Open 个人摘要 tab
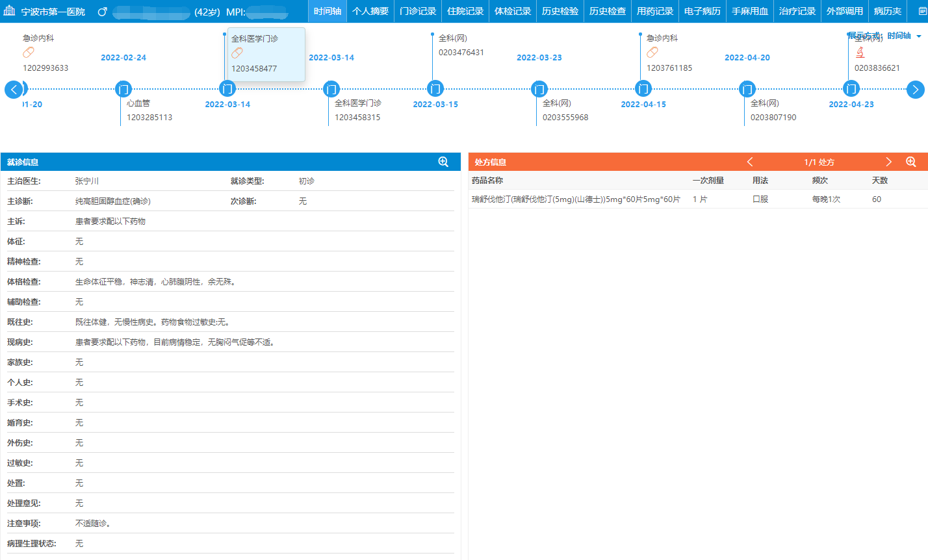The image size is (928, 560). click(370, 11)
